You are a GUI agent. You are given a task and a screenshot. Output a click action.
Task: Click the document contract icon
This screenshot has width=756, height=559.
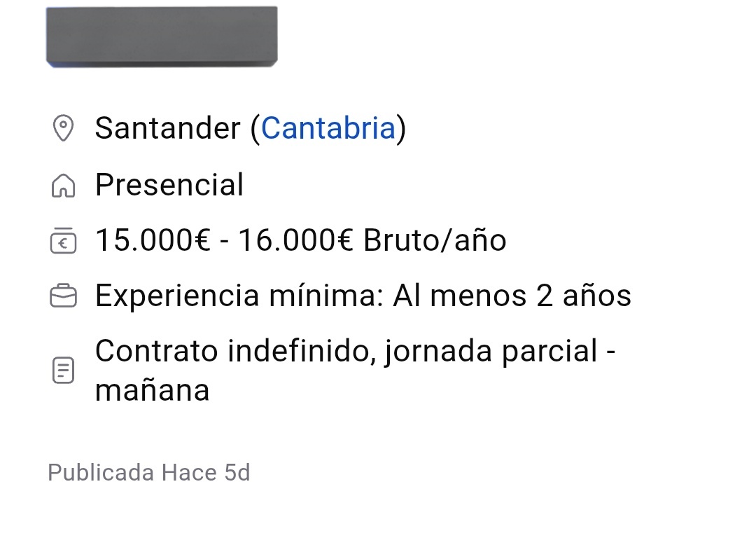63,370
